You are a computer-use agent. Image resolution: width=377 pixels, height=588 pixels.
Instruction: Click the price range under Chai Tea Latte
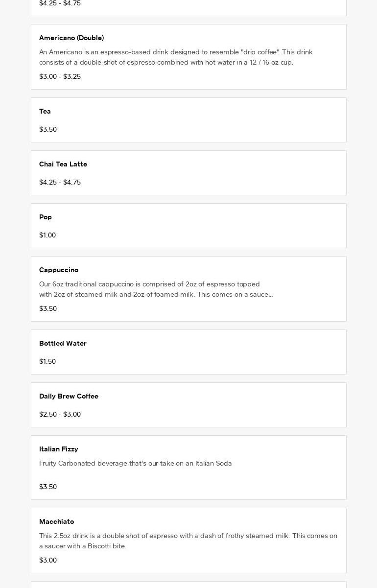click(x=60, y=182)
